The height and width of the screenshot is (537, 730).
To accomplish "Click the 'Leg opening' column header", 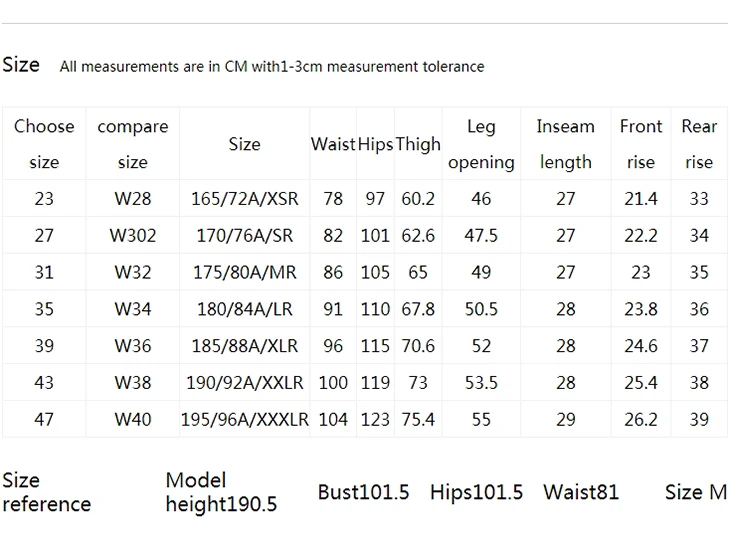I will pyautogui.click(x=481, y=144).
